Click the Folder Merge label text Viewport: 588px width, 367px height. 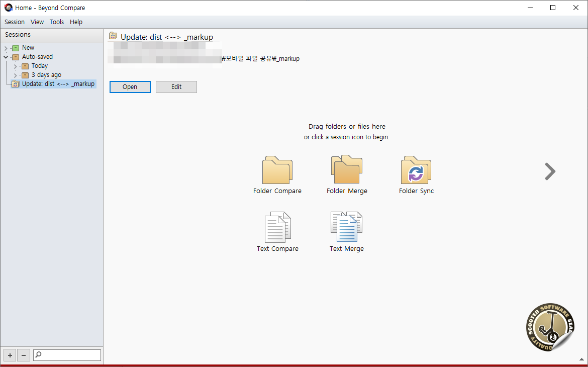pos(347,191)
